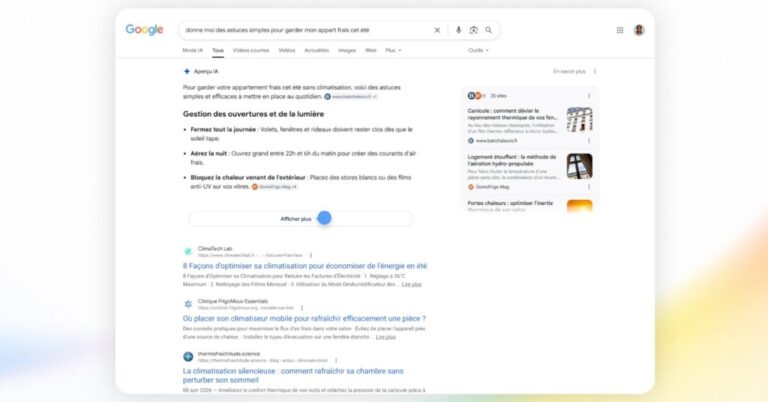Screen dimensions: 768x402
Task: Submit search with the magnifying glass icon
Action: 489,30
